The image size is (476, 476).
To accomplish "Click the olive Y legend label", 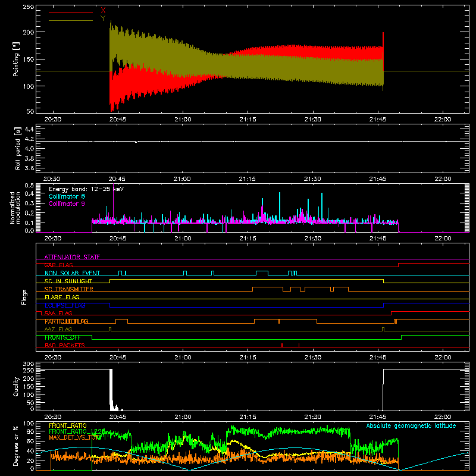I will (x=103, y=18).
